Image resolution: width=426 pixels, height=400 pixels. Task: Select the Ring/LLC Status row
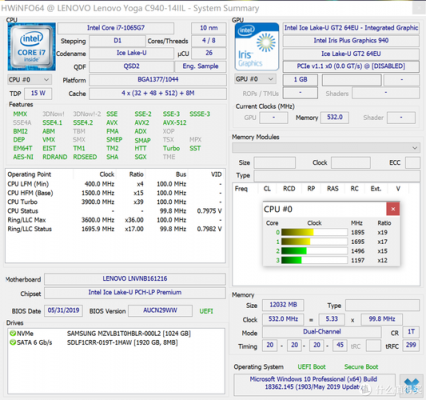[x=115, y=229]
